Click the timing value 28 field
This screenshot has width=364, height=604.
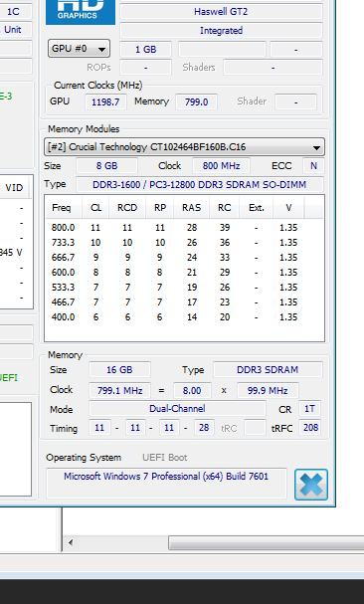(204, 428)
